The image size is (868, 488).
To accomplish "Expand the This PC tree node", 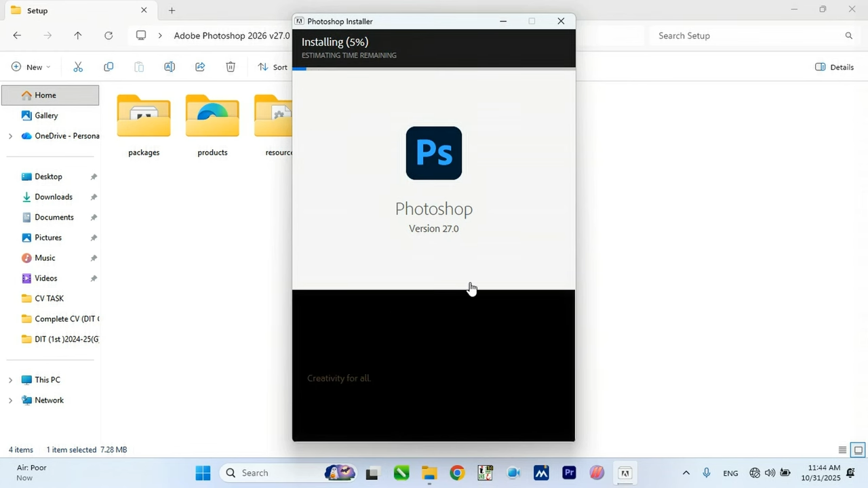I will point(10,380).
